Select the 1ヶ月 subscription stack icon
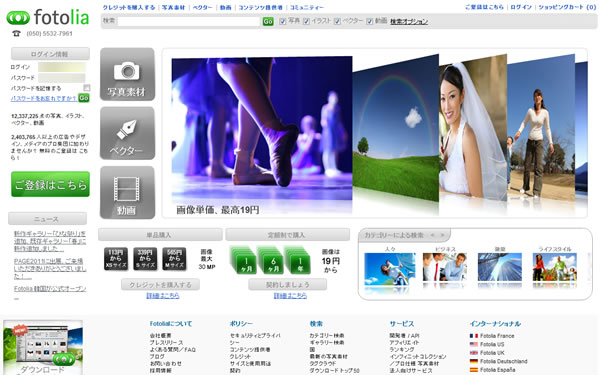The width and height of the screenshot is (600, 375). click(243, 260)
